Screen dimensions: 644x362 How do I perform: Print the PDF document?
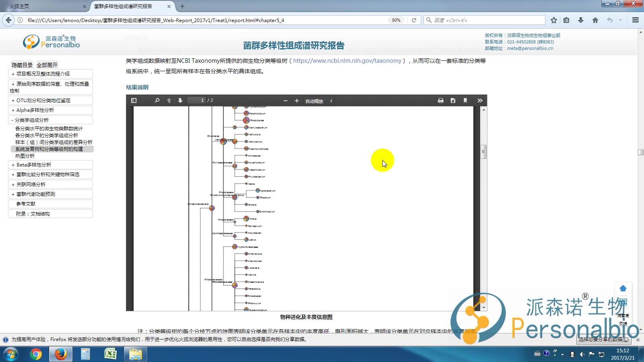(x=441, y=101)
